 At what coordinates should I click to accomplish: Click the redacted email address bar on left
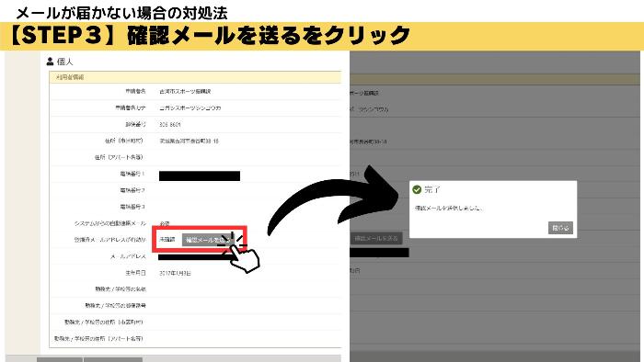pos(193,257)
